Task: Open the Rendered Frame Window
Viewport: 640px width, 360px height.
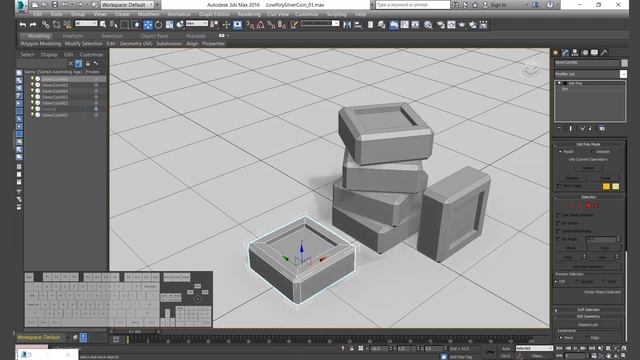Action: point(451,25)
